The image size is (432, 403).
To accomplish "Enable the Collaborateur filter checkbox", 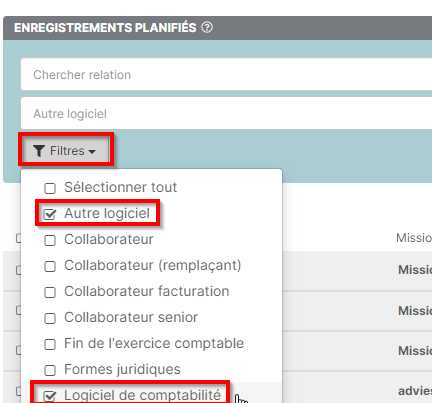I will click(x=50, y=240).
